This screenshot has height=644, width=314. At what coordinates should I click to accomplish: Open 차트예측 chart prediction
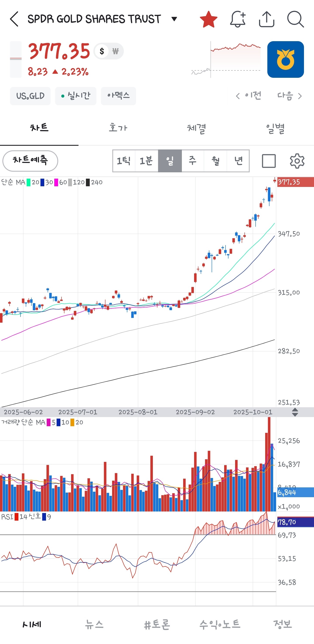[x=30, y=161]
